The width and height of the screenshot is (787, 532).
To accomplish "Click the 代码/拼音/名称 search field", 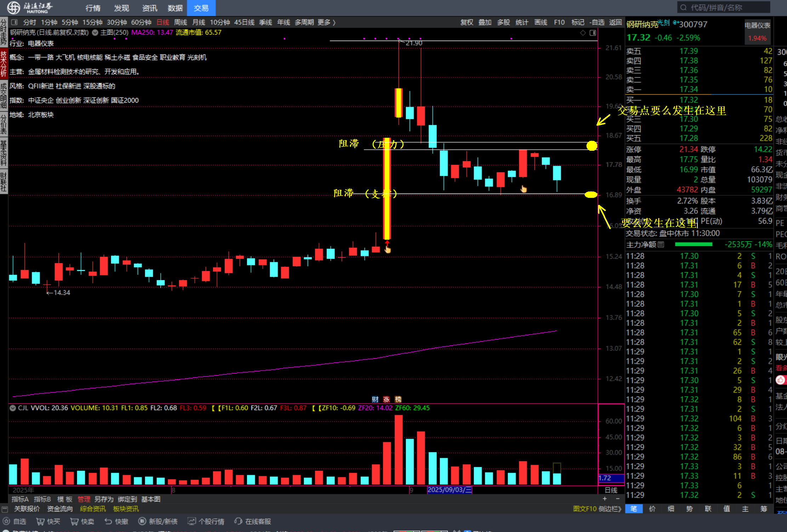I will (724, 7).
